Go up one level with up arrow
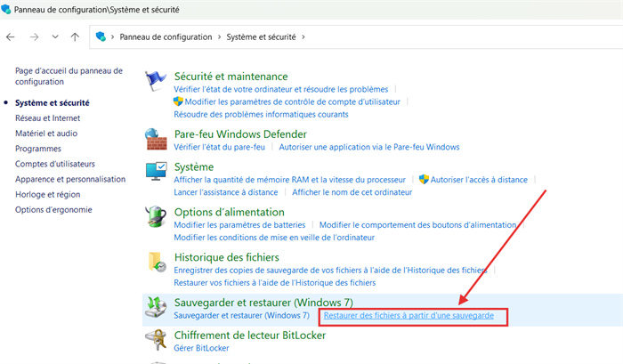The height and width of the screenshot is (364, 623). (x=75, y=37)
